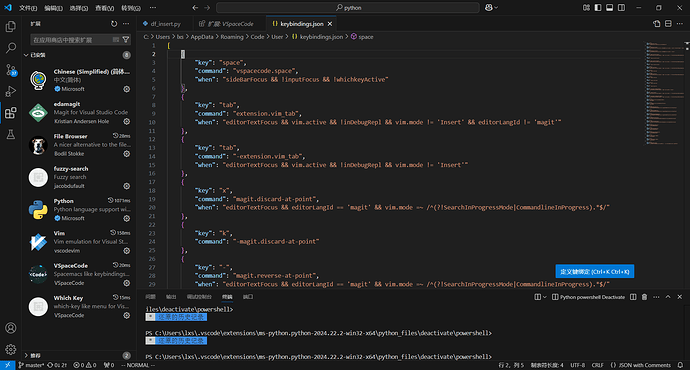The image size is (690, 370).
Task: Open manage gear for Chinese (Simplified) extension
Action: [x=127, y=89]
